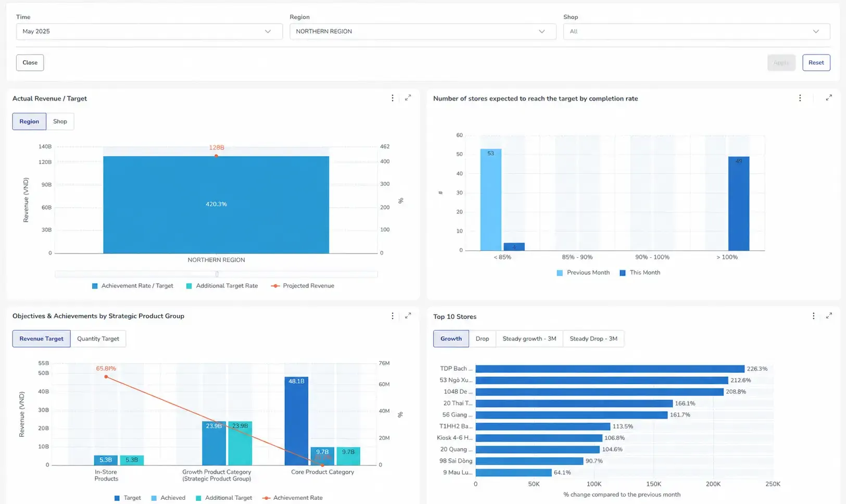Click the 53 Ngò Xu... bar at 212.6%
This screenshot has height=504, width=846.
tap(602, 380)
